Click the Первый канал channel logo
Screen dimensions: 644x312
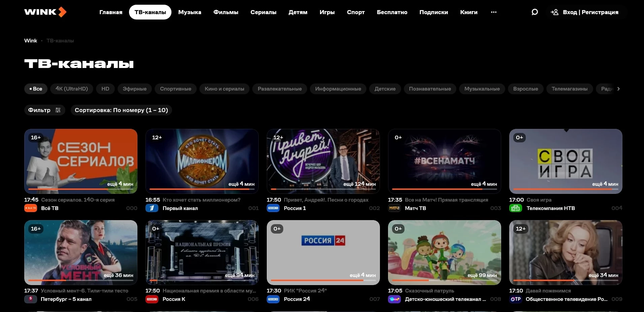(152, 208)
